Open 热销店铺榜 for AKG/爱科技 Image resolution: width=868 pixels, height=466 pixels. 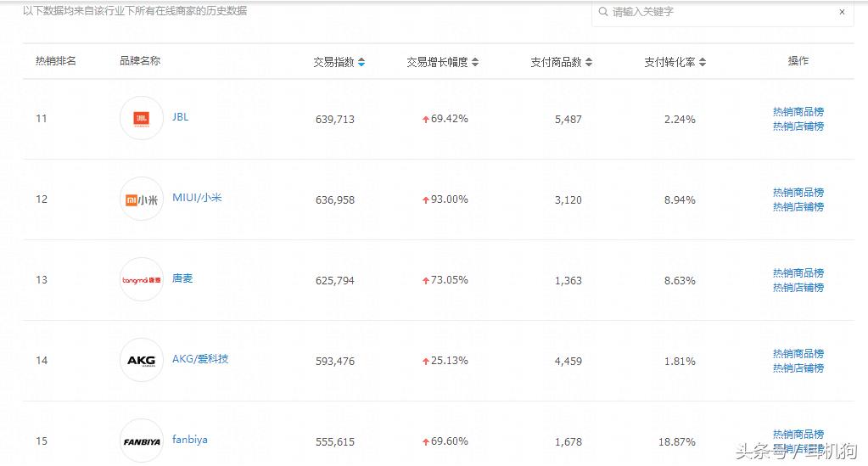pyautogui.click(x=798, y=368)
